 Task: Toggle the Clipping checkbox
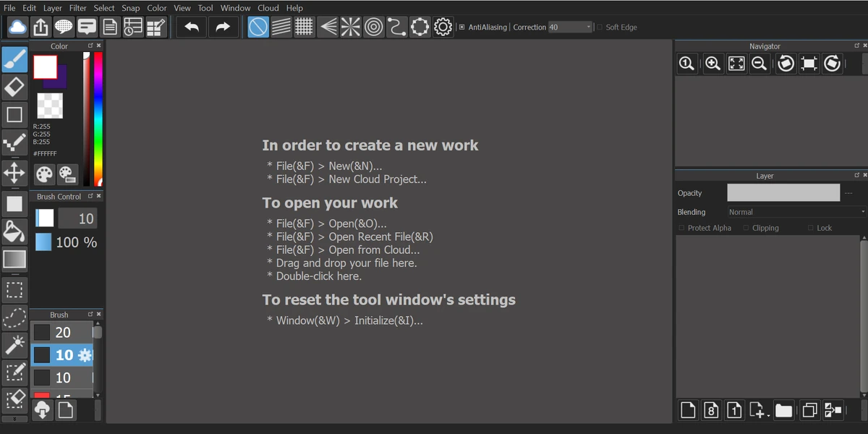tap(746, 228)
